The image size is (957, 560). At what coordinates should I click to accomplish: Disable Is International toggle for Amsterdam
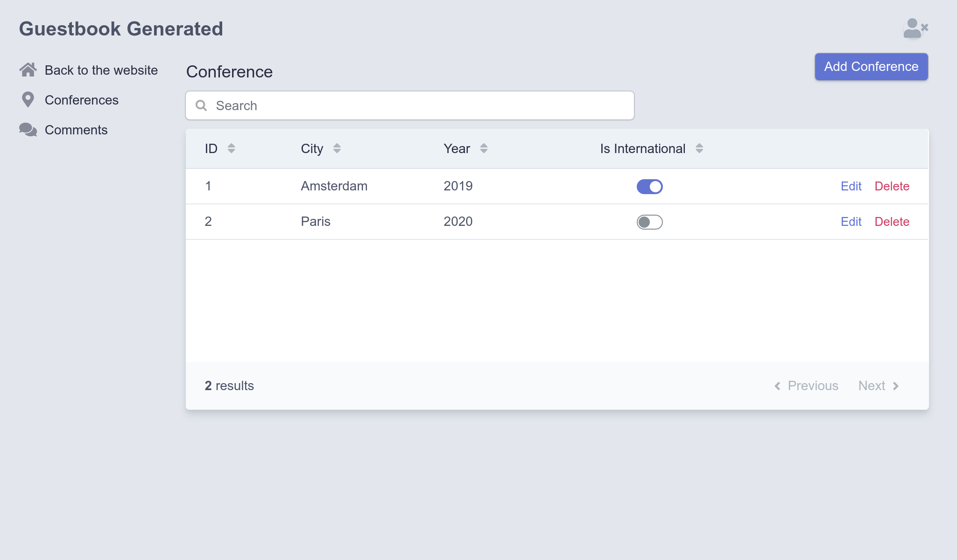point(649,187)
